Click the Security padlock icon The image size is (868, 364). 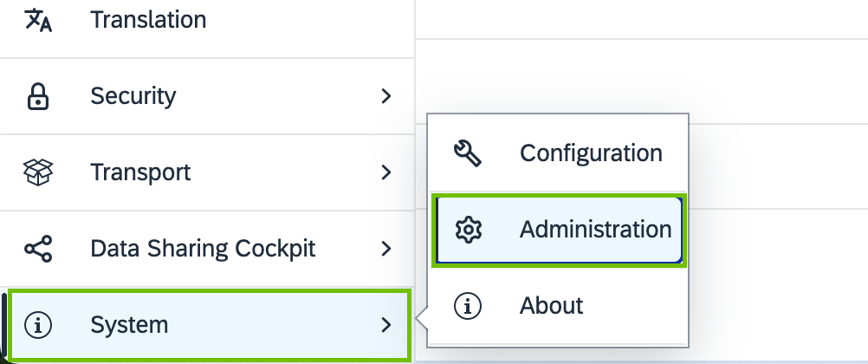[38, 96]
